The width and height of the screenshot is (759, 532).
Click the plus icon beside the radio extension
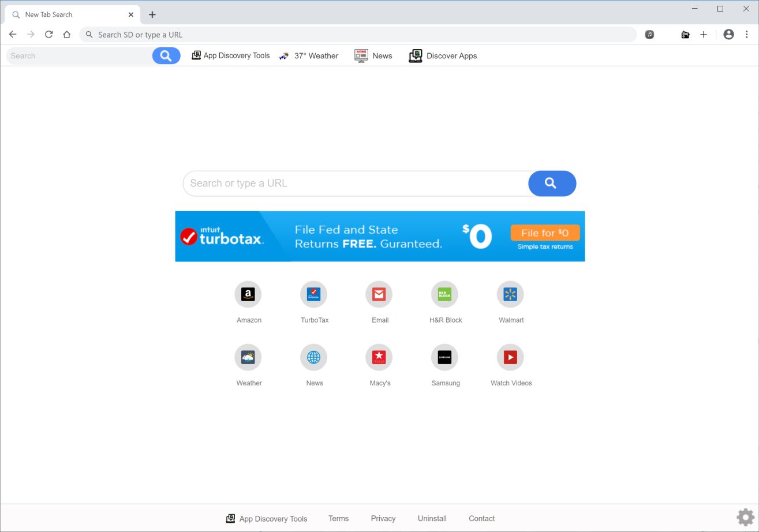click(704, 35)
